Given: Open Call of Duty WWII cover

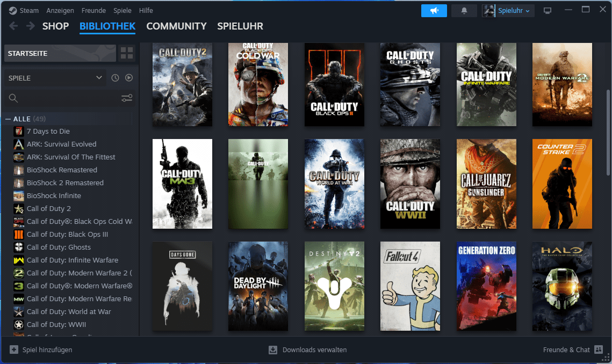Looking at the screenshot, I should [410, 184].
